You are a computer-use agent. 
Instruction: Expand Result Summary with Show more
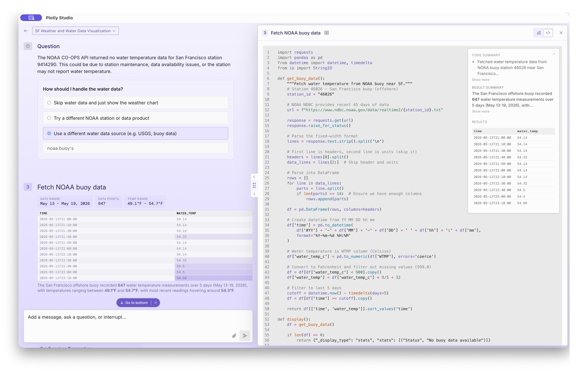[x=480, y=111]
